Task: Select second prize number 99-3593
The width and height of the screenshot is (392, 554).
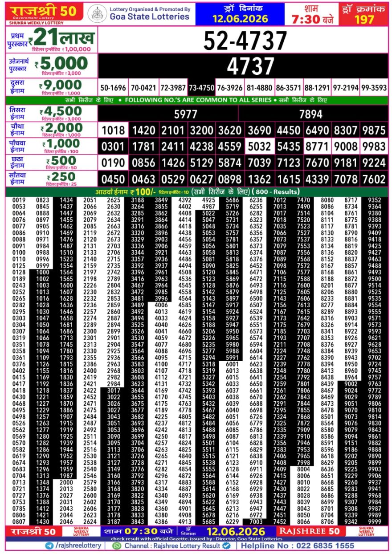Action: pos(374,88)
